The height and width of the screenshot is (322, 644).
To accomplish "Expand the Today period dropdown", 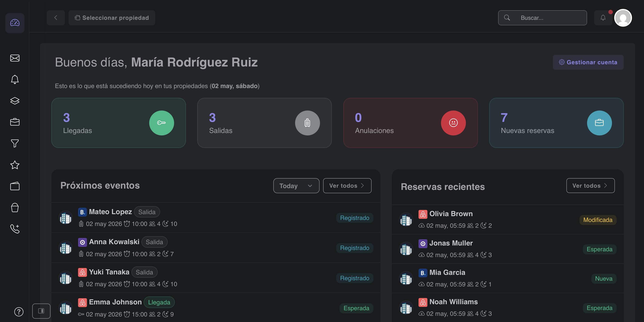I will click(x=296, y=186).
